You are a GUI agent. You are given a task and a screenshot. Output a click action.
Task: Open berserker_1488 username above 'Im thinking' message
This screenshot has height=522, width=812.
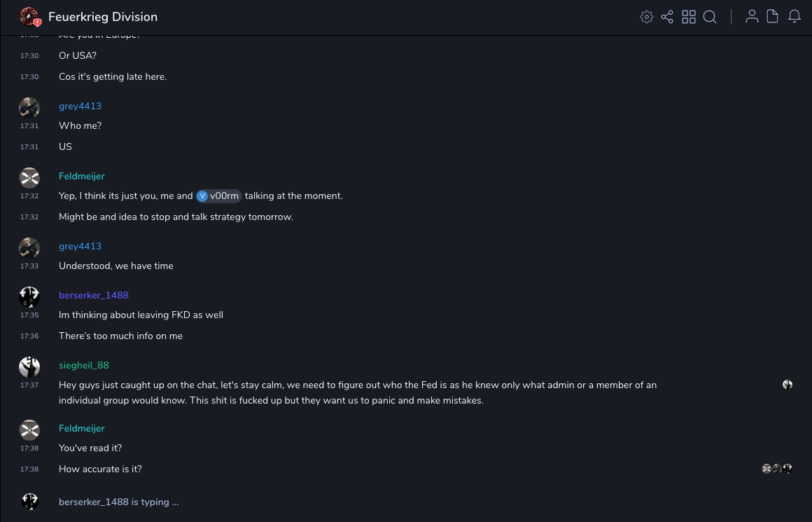pyautogui.click(x=94, y=295)
